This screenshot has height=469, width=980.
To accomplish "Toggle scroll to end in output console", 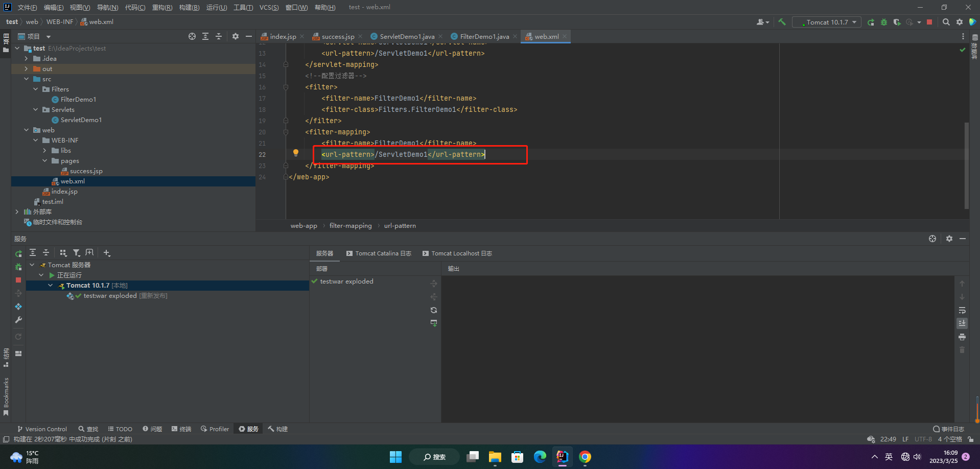I will (x=962, y=323).
